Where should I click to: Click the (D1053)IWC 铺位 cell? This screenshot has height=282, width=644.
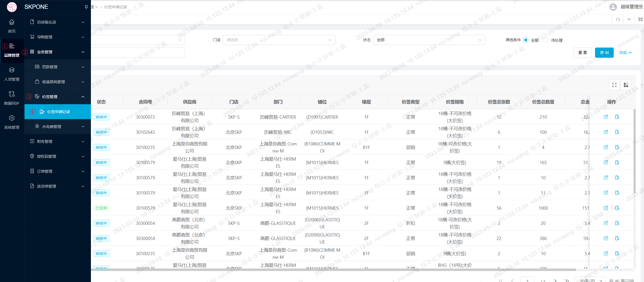322,132
